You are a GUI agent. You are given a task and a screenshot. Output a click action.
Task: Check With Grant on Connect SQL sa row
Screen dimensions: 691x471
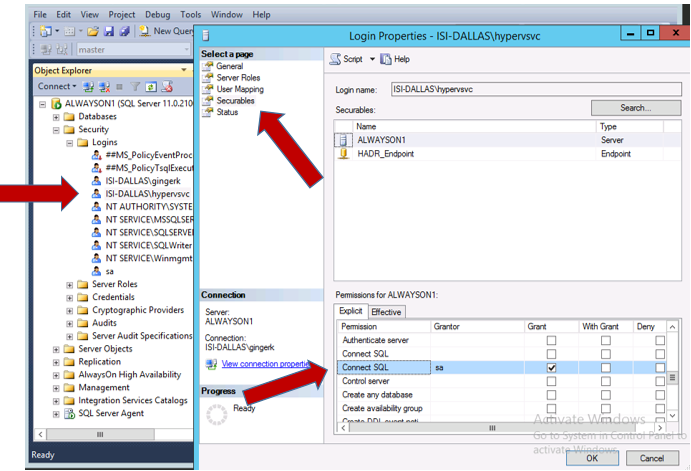pyautogui.click(x=606, y=367)
